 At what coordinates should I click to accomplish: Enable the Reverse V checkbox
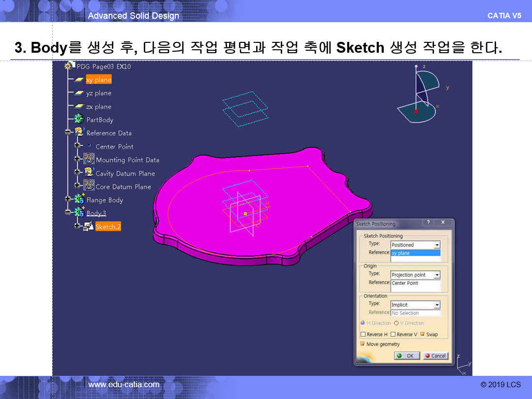click(x=393, y=334)
